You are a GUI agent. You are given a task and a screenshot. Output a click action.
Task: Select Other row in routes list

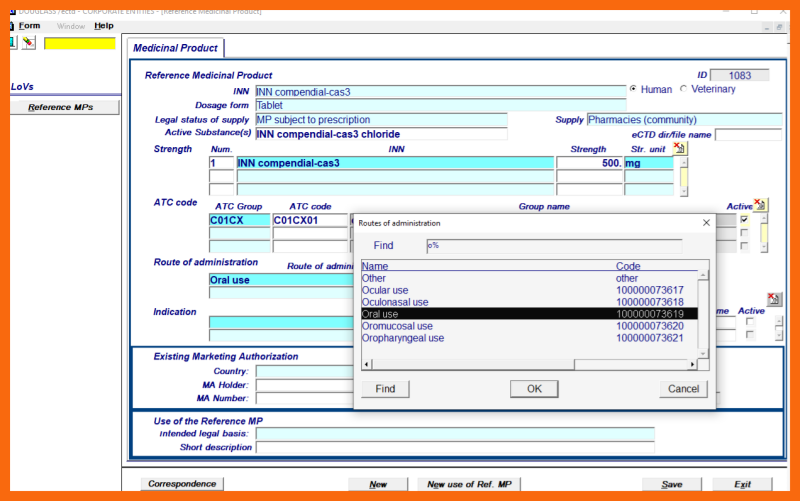tap(530, 278)
